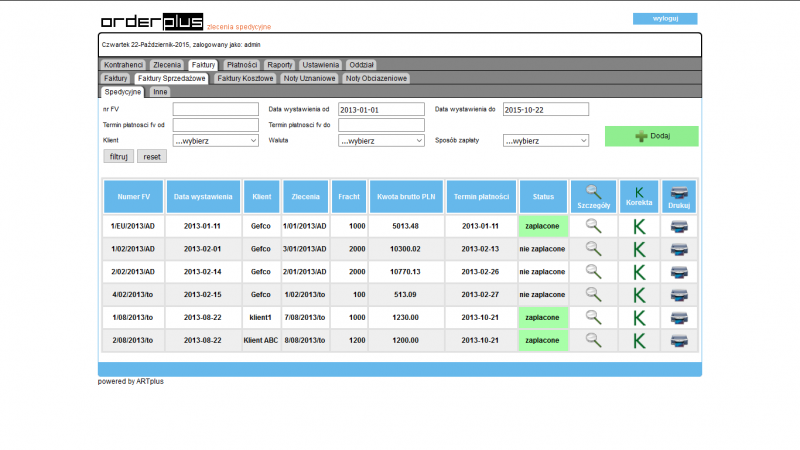Viewport: 800px width, 450px height.
Task: Print invoice 1/EU/2013/AD with printer icon
Action: (x=679, y=227)
